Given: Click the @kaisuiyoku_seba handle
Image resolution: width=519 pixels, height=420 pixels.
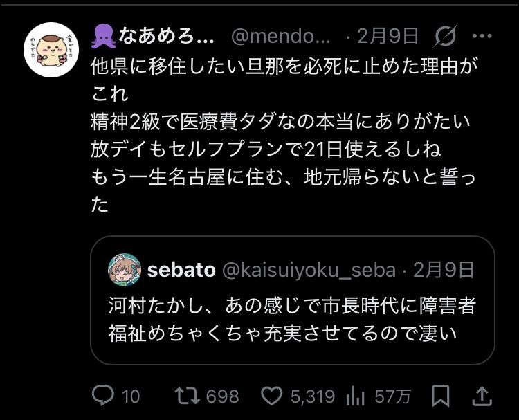Looking at the screenshot, I should point(308,269).
